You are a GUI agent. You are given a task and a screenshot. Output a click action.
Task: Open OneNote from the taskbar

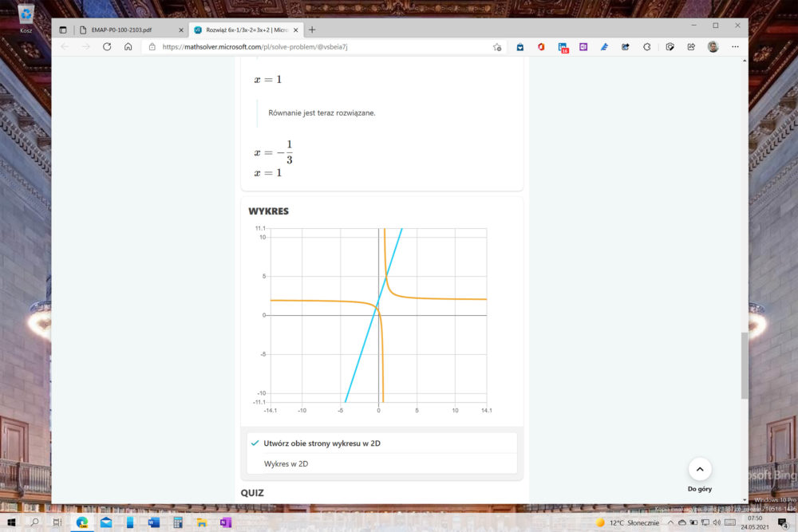pyautogui.click(x=226, y=522)
